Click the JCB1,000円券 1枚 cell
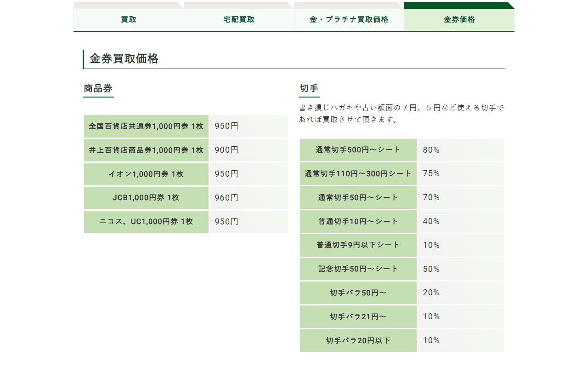 [x=146, y=198]
